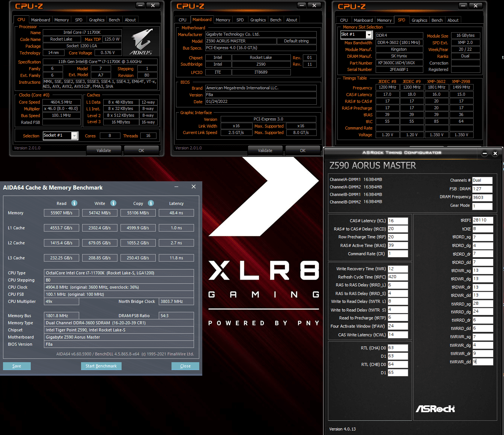Open About tab in CPU-Z SPD window
This screenshot has width=504, height=435.
[x=453, y=20]
